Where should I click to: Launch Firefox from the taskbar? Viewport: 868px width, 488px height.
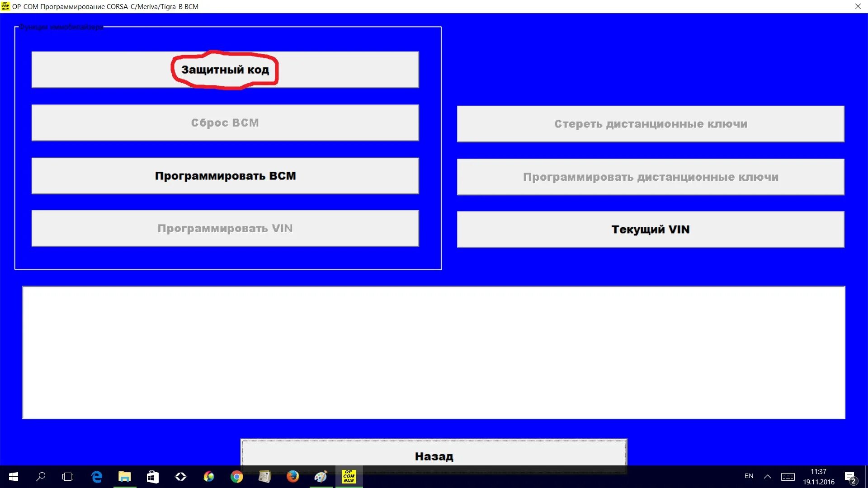[x=293, y=477]
